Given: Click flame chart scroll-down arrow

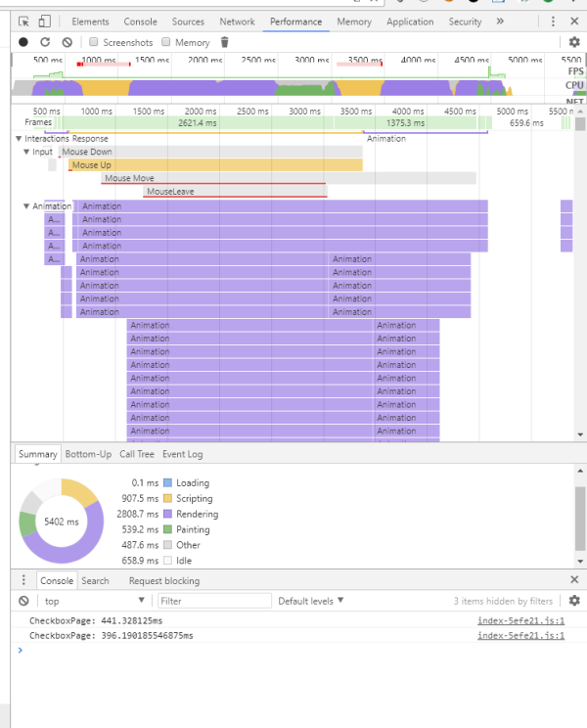Looking at the screenshot, I should pyautogui.click(x=580, y=435).
